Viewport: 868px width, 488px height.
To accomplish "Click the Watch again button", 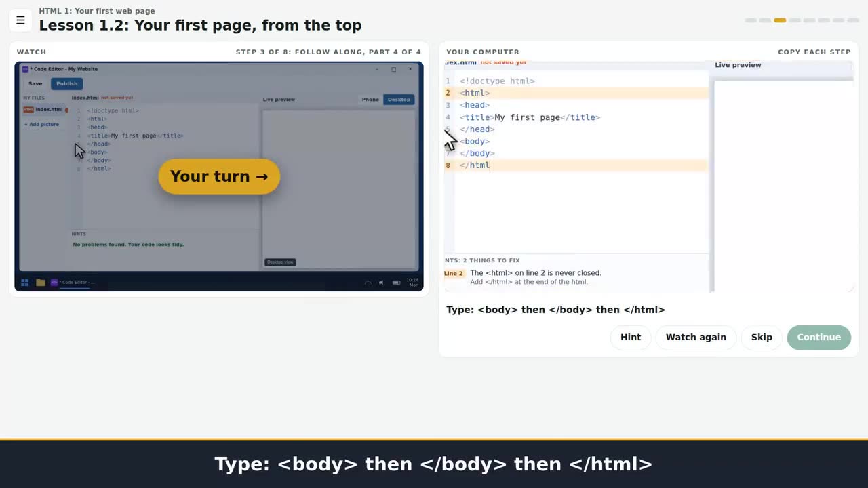I will coord(696,337).
